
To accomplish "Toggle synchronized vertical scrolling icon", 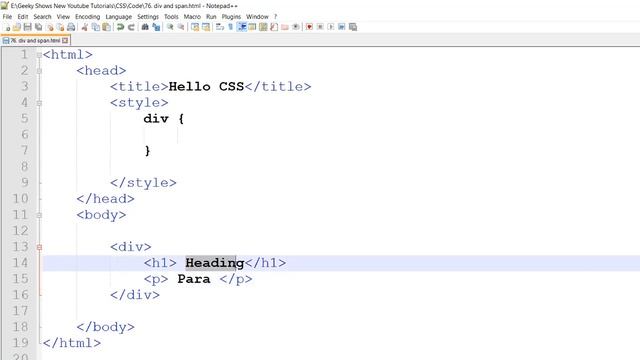I will pyautogui.click(x=195, y=27).
